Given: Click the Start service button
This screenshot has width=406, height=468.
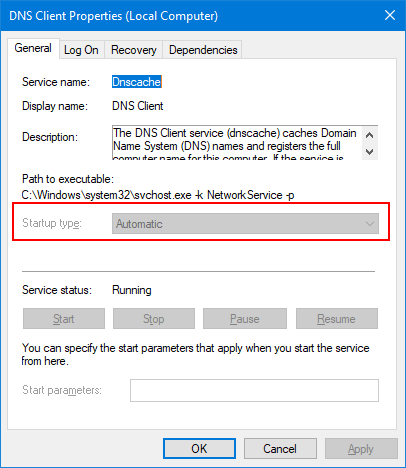Looking at the screenshot, I should [64, 319].
